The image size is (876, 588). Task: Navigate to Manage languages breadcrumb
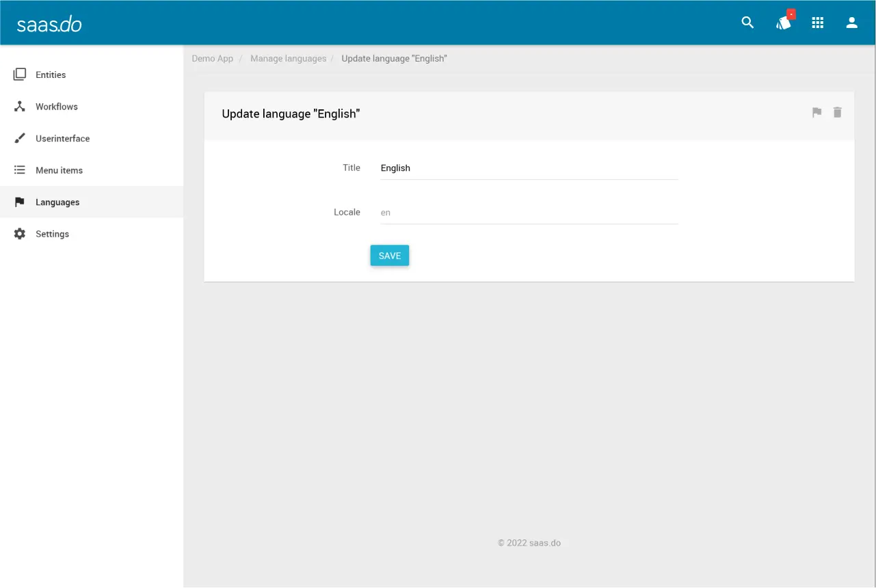click(288, 59)
